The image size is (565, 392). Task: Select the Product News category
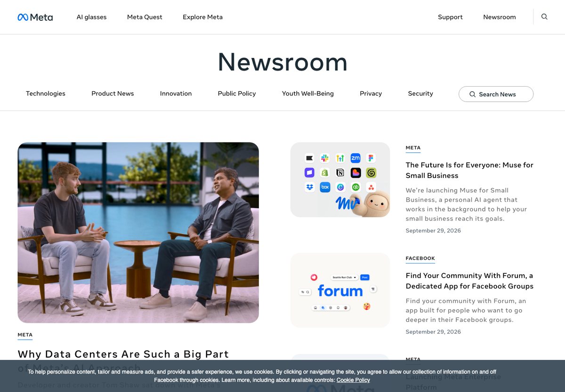(113, 94)
